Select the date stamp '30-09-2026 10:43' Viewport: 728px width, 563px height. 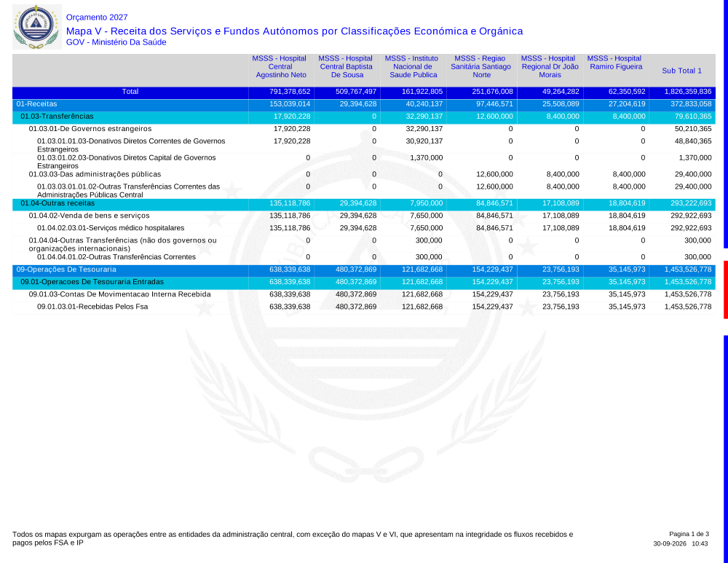pyautogui.click(x=681, y=543)
